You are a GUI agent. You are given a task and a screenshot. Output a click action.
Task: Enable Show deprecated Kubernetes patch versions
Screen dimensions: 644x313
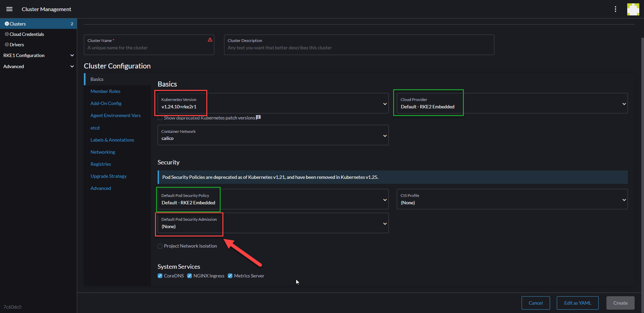coord(160,118)
